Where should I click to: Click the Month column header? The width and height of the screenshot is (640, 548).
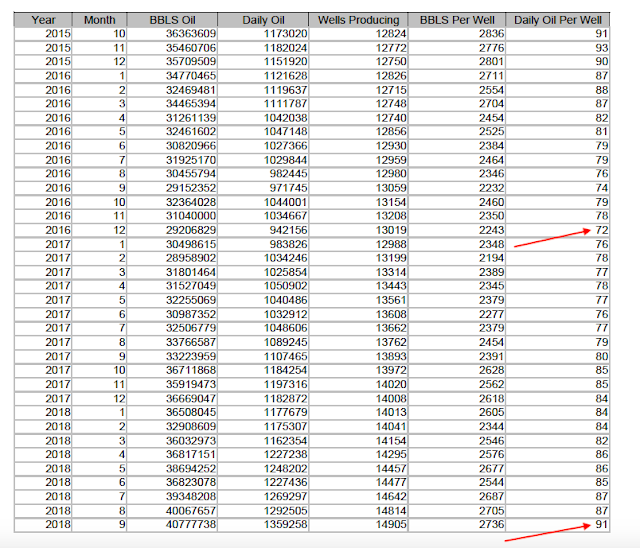pos(100,20)
